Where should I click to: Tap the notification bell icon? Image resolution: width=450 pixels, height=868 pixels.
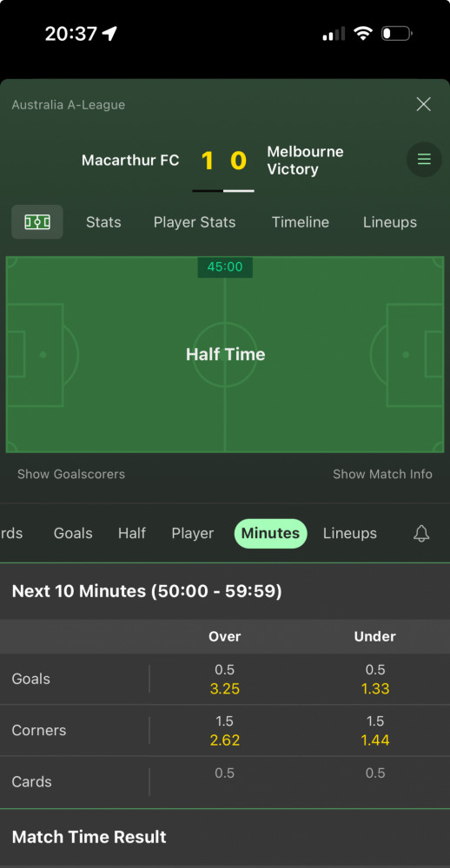click(x=421, y=534)
